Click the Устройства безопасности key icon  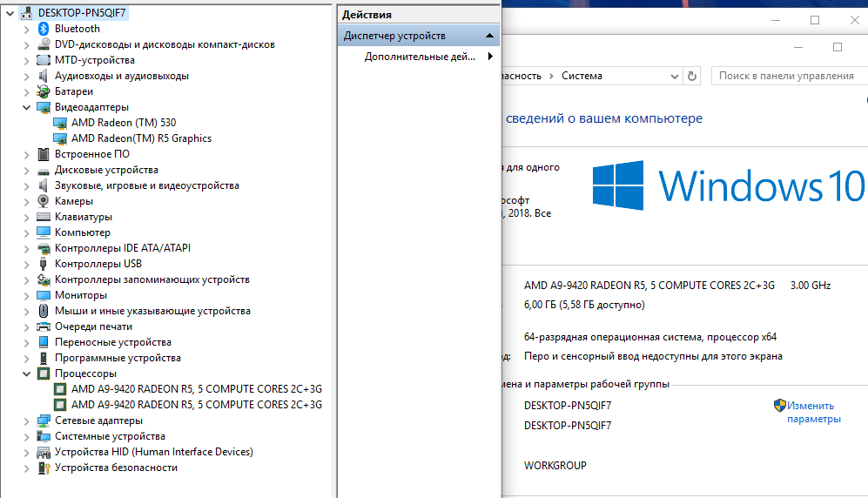(x=44, y=468)
